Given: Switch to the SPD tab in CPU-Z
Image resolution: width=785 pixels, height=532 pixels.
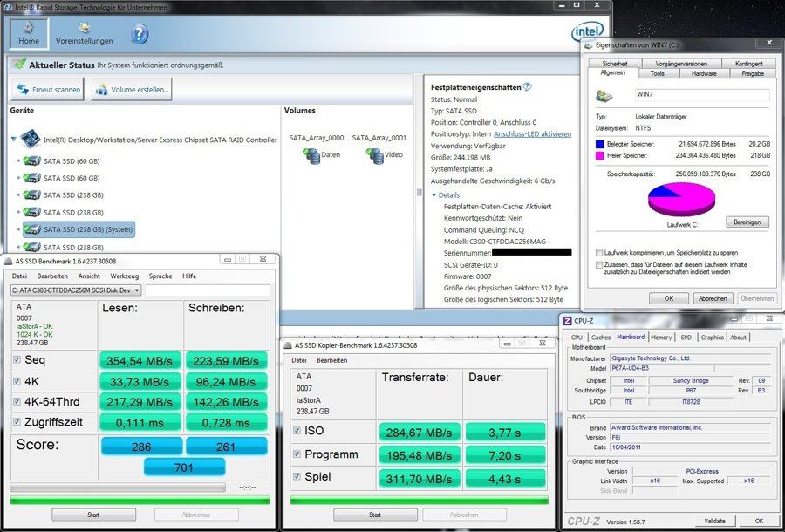Looking at the screenshot, I should pos(686,338).
